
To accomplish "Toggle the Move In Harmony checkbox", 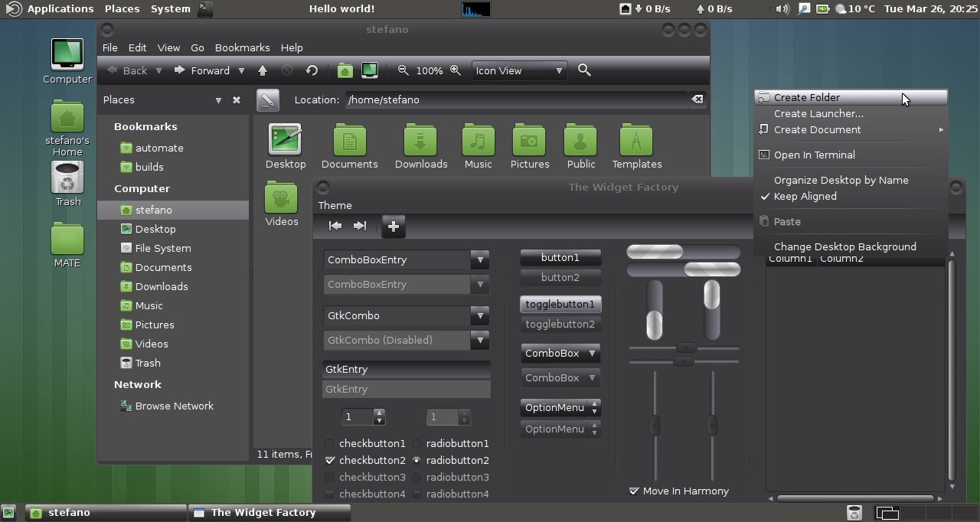I will pyautogui.click(x=634, y=491).
